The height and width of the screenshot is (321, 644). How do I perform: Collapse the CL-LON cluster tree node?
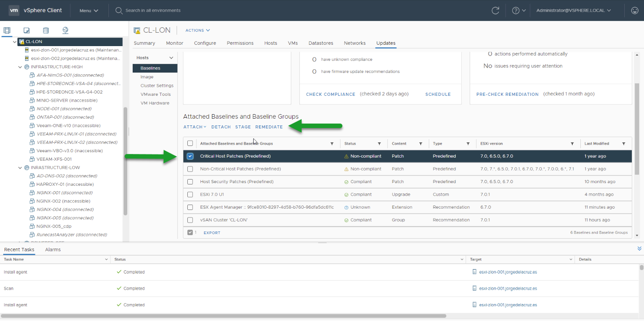pos(15,42)
